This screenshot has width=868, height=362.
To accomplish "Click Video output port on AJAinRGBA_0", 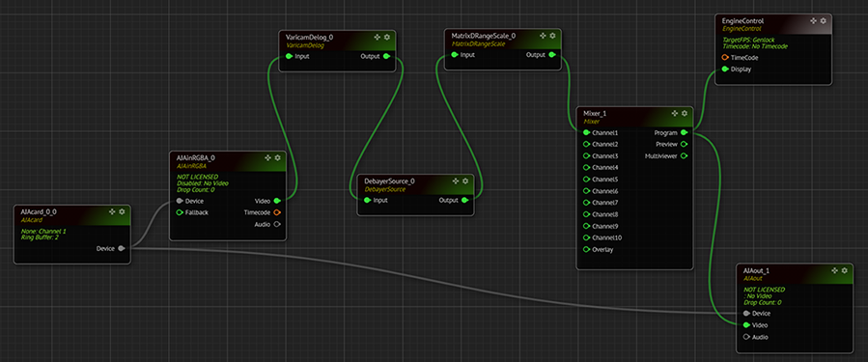I will click(277, 201).
